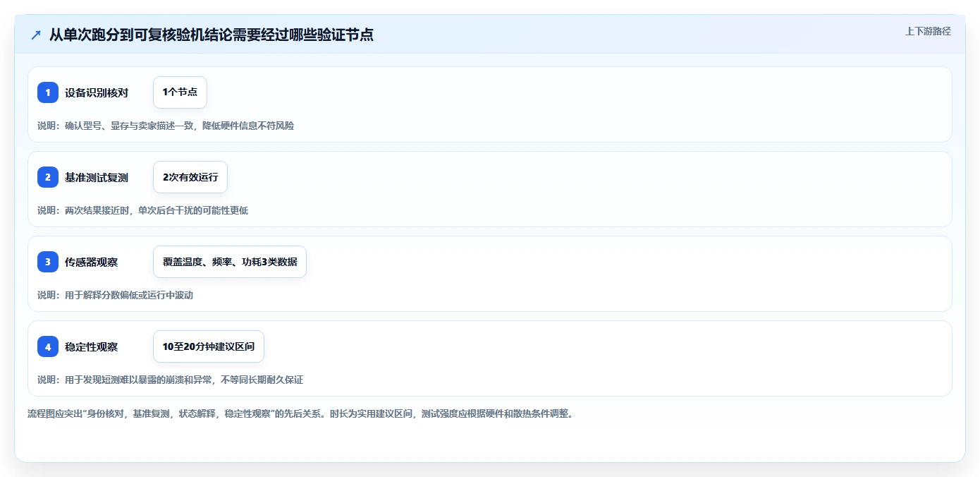The height and width of the screenshot is (477, 980).
Task: Click the note 用于解释分数偏低或运行中波动
Action: [x=115, y=295]
